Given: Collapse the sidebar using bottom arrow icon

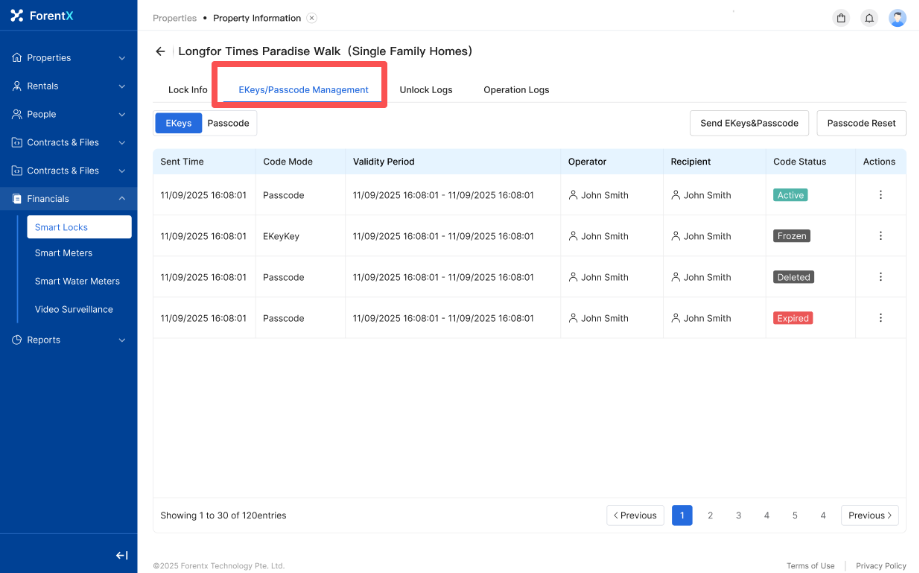Looking at the screenshot, I should [x=121, y=555].
